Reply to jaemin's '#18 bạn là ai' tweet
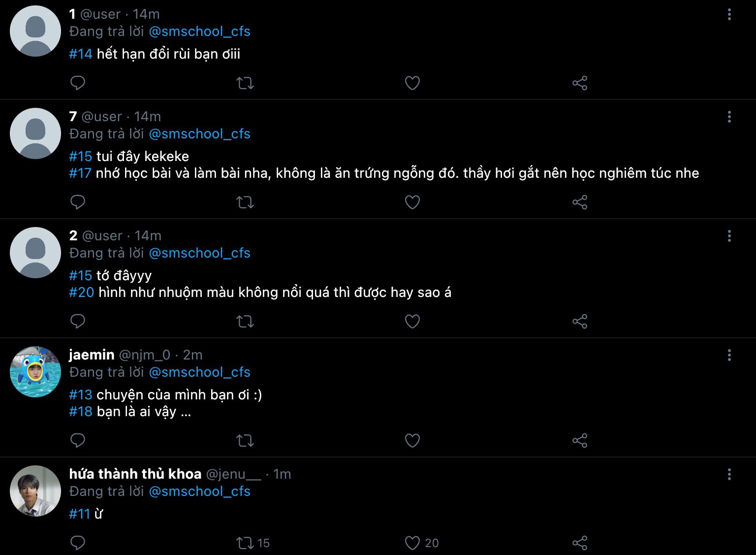 click(78, 440)
